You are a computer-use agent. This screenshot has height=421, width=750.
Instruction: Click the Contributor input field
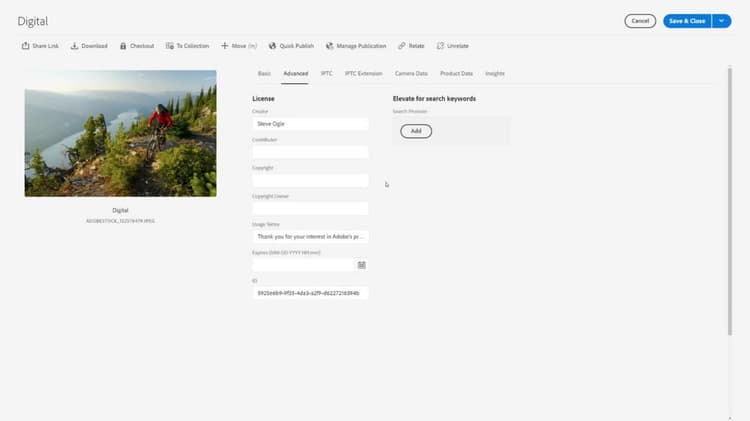(x=310, y=152)
